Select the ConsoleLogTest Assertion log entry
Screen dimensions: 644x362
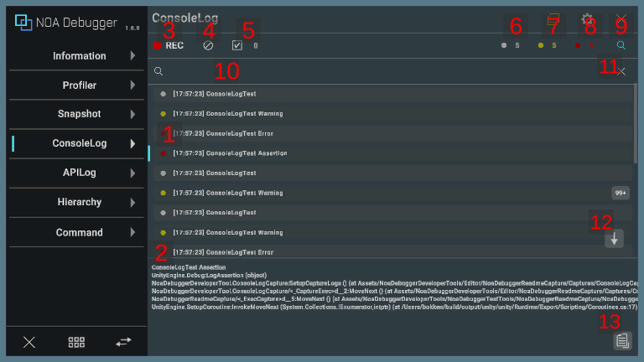tap(392, 153)
